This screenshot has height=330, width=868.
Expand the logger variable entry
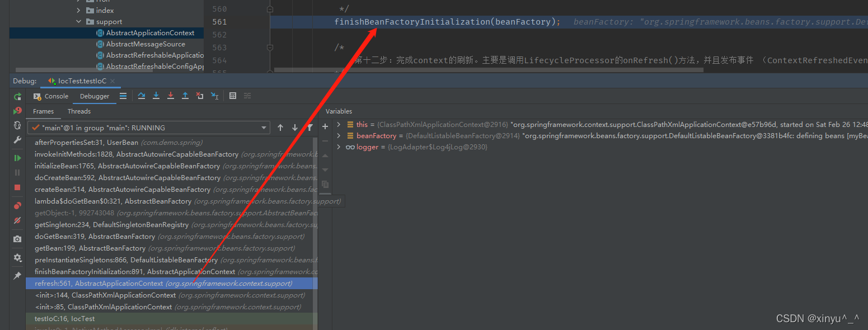pos(339,147)
